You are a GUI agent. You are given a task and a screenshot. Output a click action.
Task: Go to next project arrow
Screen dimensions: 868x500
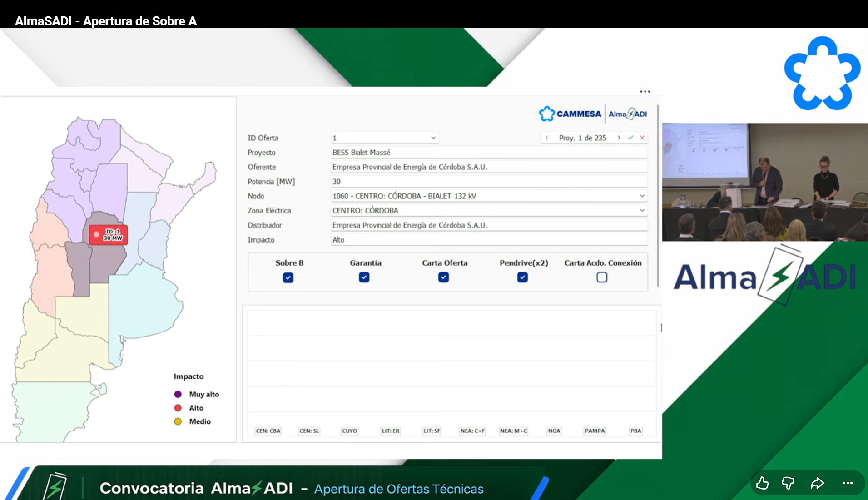[x=619, y=138]
